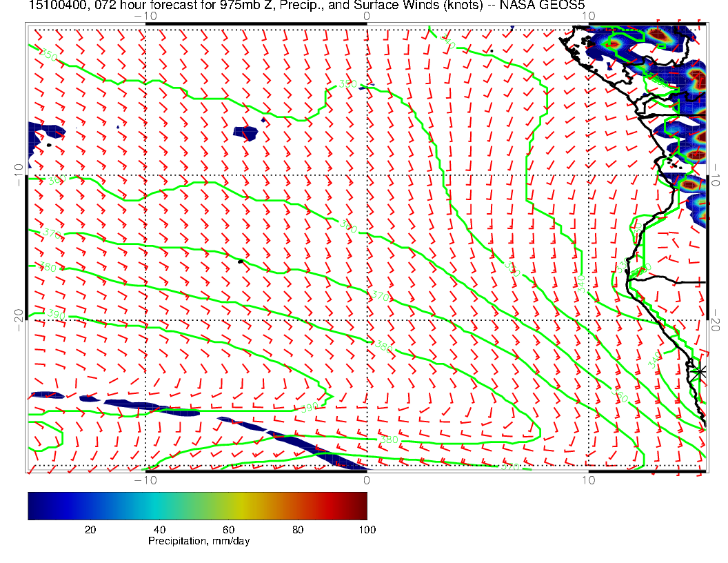Viewport: 728px width, 563px height.
Task: Click the small black island dot in the western ocean
Action: [x=241, y=261]
